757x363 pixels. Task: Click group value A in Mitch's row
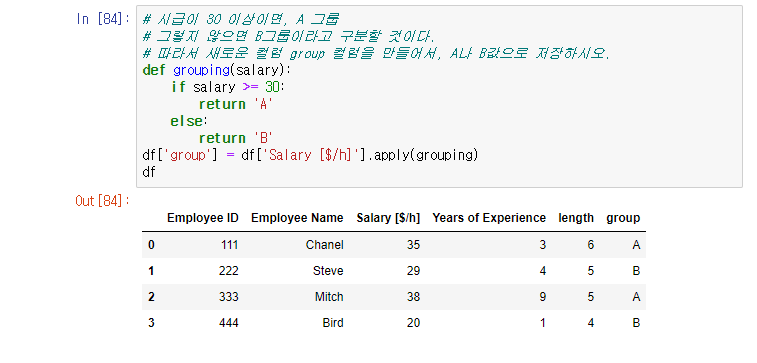click(x=636, y=296)
